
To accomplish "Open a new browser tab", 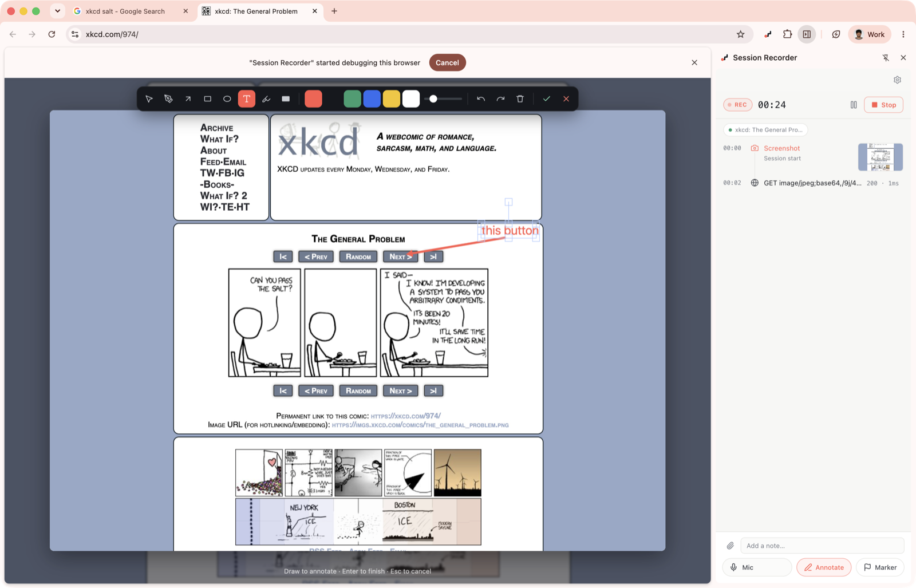I will [334, 11].
